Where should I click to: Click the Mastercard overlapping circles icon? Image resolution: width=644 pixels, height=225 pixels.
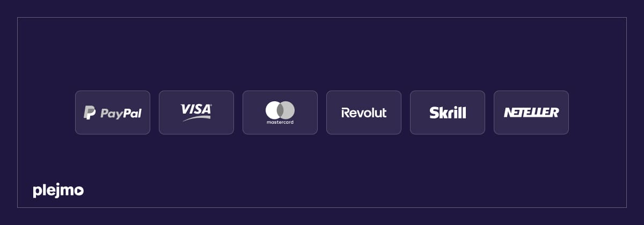(x=280, y=110)
